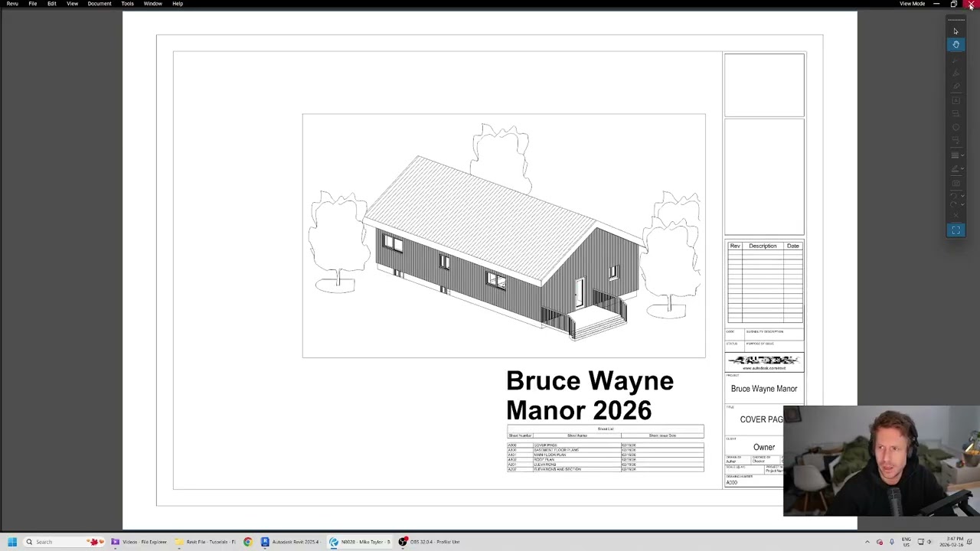Open the Windows Start menu
The width and height of the screenshot is (980, 551).
point(11,542)
